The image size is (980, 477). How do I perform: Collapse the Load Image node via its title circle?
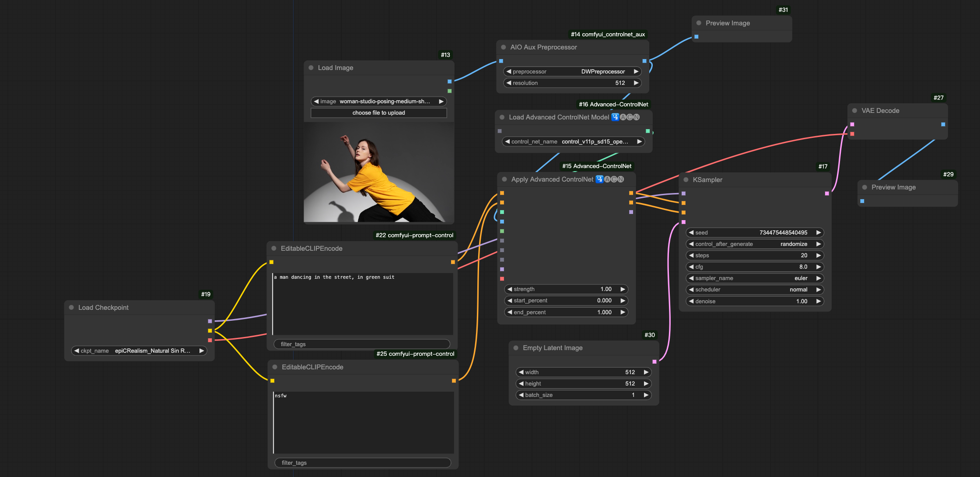point(311,67)
